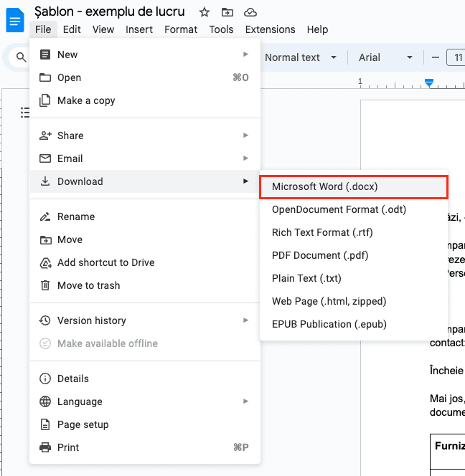Choose Print from the File menu
The height and width of the screenshot is (476, 465).
coord(145,447)
